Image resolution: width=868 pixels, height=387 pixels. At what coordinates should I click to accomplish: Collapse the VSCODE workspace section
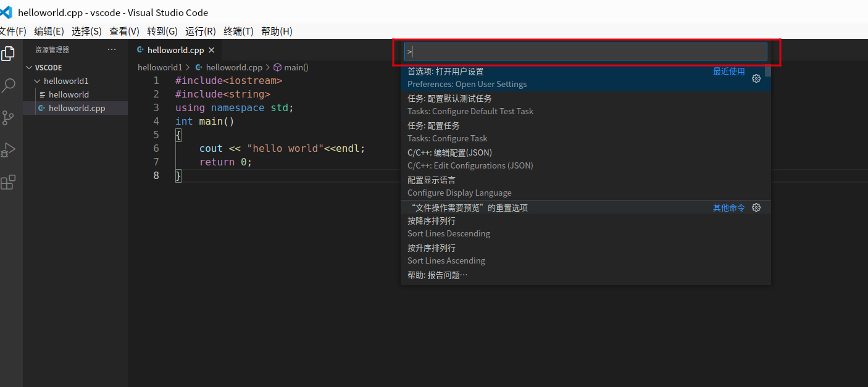click(28, 67)
